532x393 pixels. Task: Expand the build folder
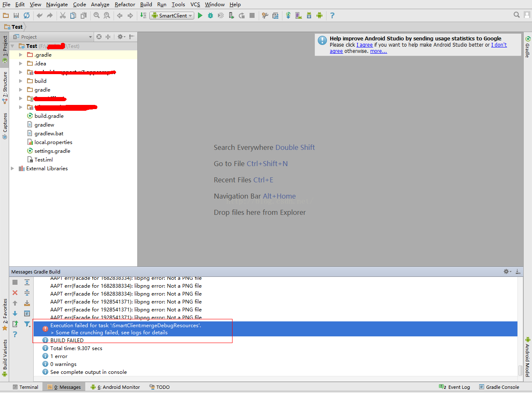point(20,81)
